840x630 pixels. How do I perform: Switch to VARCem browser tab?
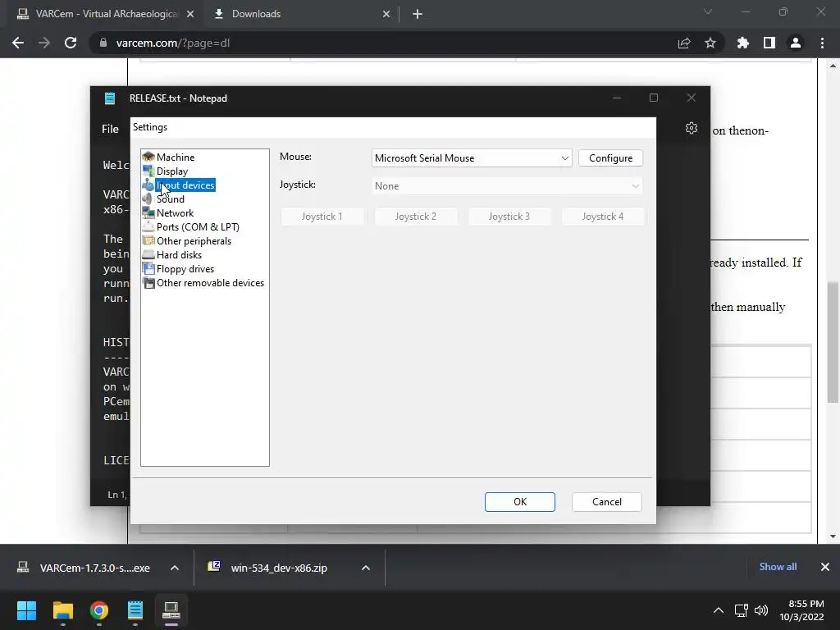coord(106,14)
